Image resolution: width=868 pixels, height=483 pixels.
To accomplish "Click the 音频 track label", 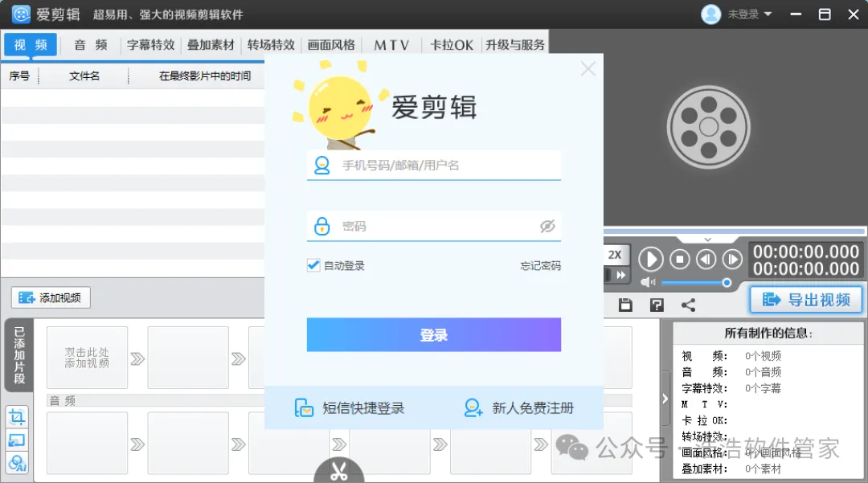I will tap(63, 400).
